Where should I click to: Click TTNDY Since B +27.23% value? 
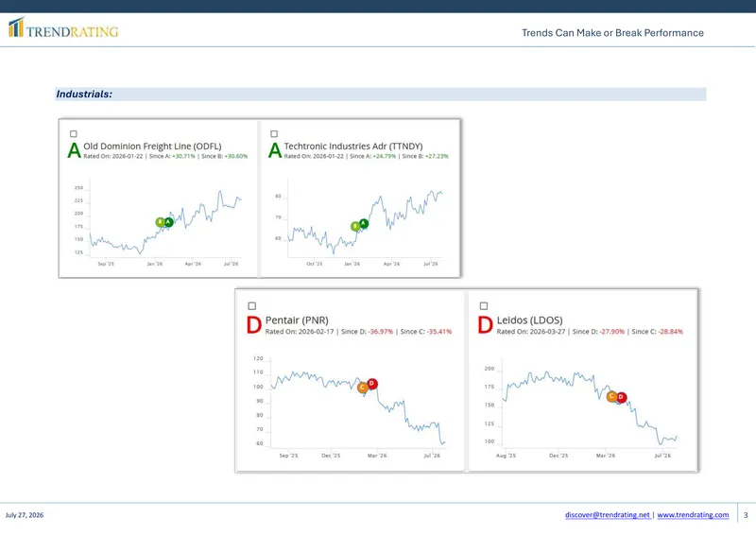(437, 156)
